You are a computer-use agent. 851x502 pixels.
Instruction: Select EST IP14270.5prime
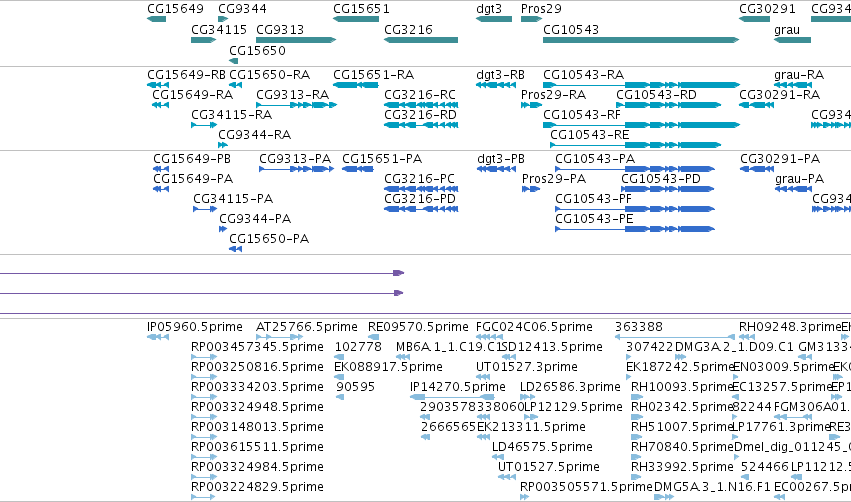[x=458, y=387]
